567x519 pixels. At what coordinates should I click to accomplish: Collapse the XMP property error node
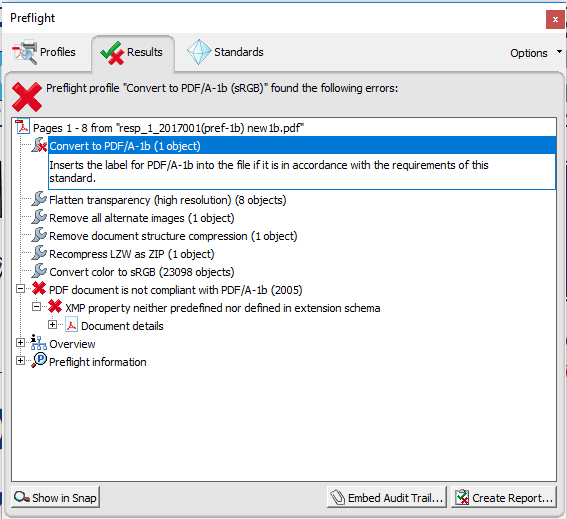37,307
